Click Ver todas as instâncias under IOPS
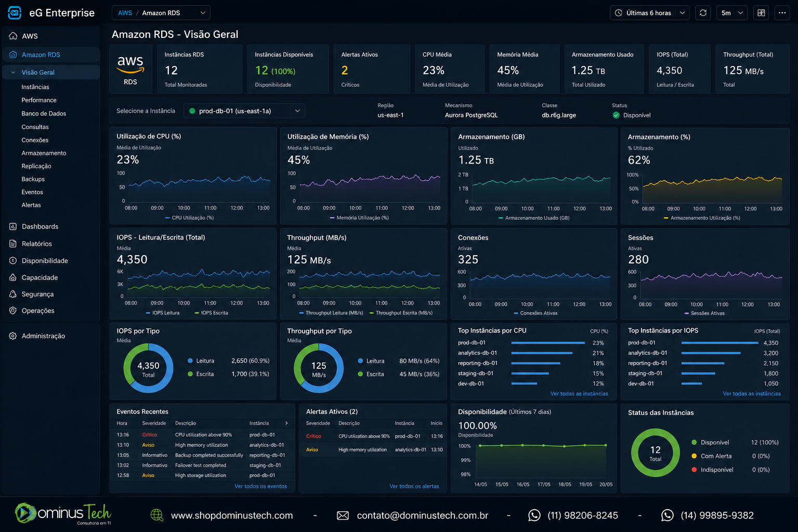 click(x=752, y=394)
